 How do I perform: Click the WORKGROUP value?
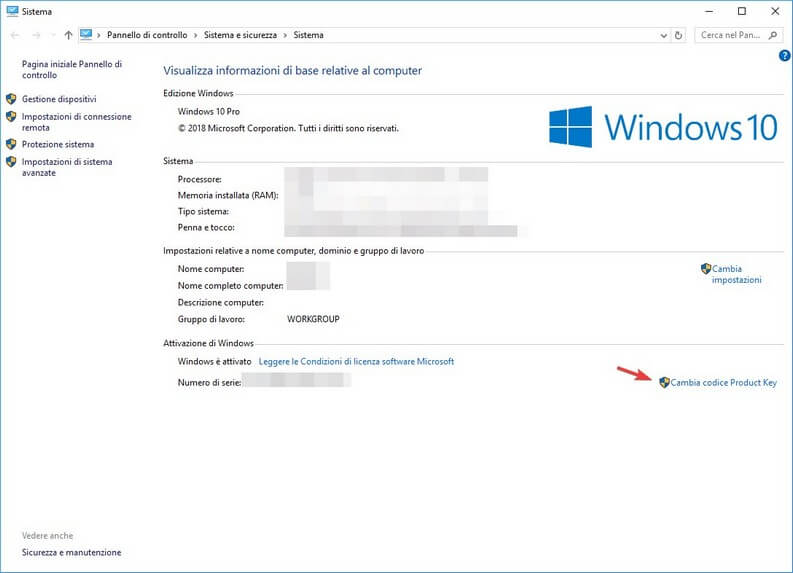tap(313, 319)
